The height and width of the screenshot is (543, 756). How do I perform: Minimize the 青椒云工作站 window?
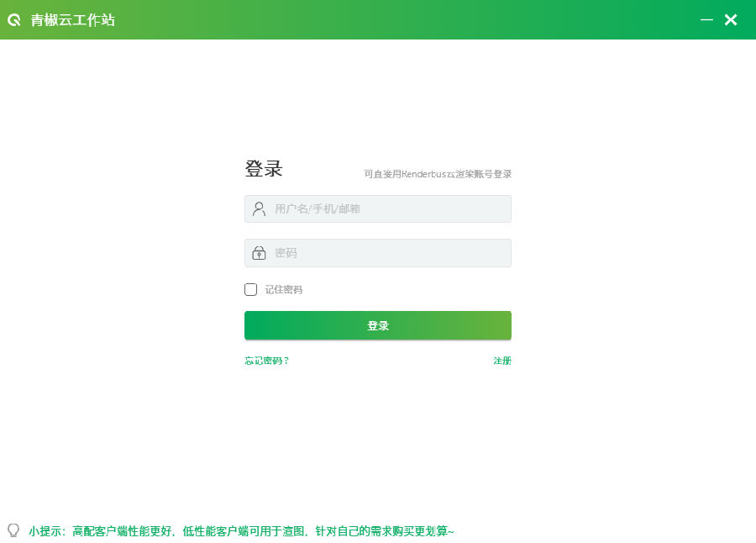[706, 20]
